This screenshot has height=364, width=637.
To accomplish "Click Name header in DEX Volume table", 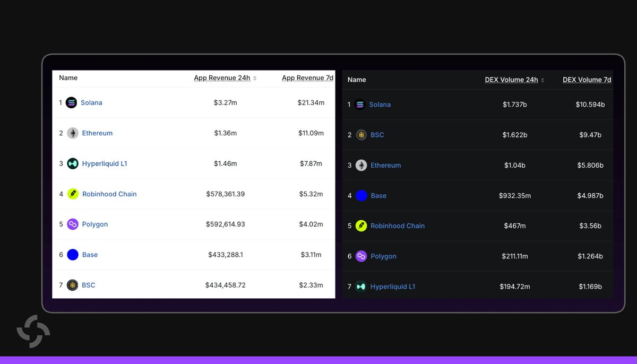I will click(x=357, y=80).
